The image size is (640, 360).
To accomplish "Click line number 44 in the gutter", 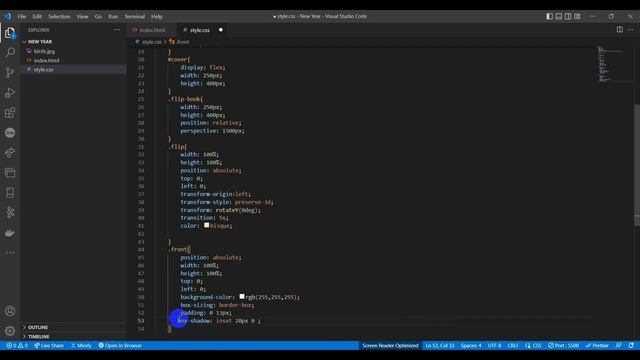I will (141, 249).
